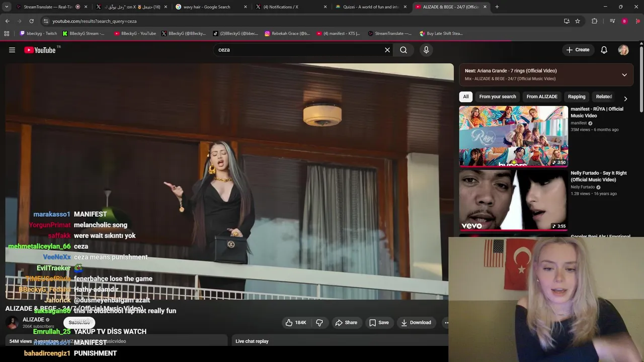Open the account avatar menu
The width and height of the screenshot is (644, 362).
[623, 50]
